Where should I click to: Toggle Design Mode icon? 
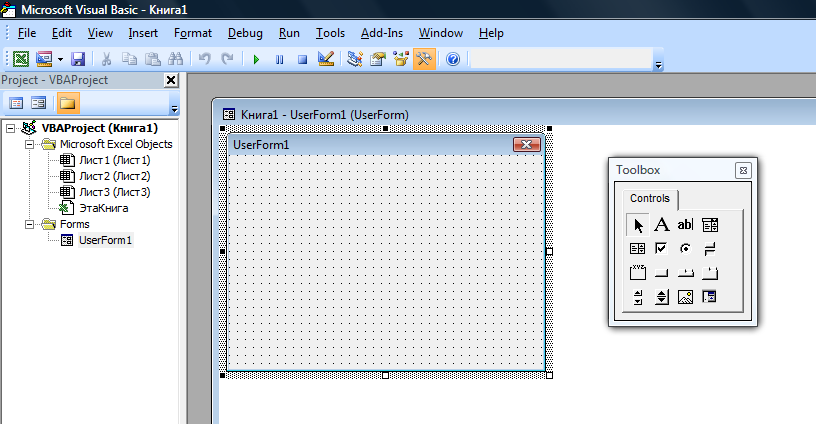pos(326,59)
